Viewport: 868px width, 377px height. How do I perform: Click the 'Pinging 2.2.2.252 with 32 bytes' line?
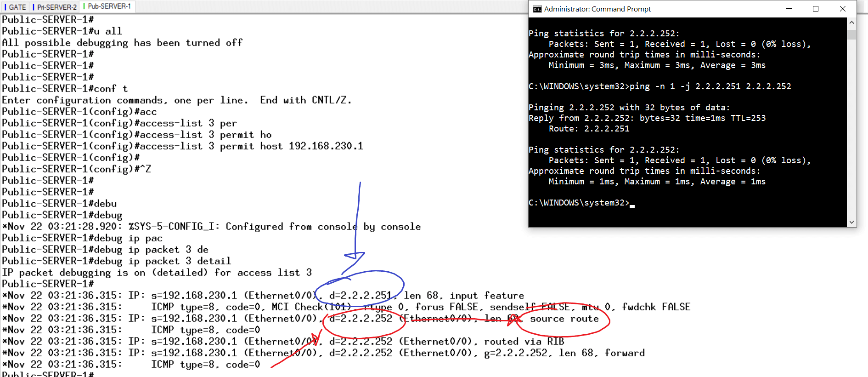click(629, 108)
